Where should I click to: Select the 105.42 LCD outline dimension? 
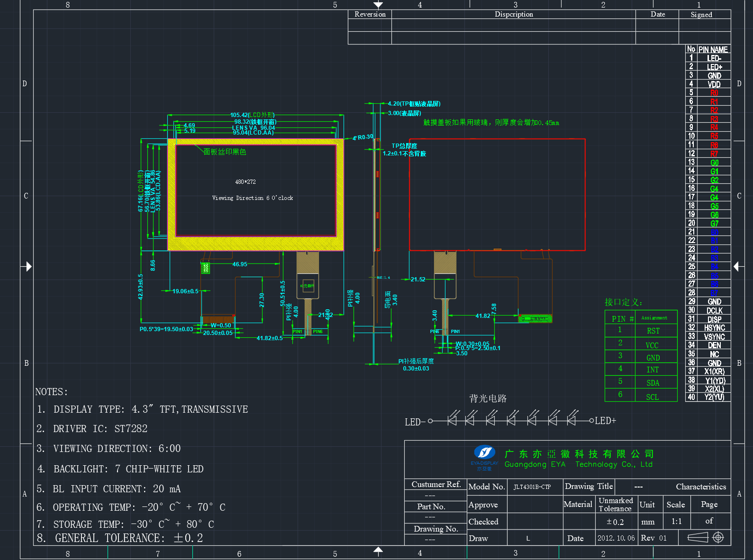coord(252,115)
